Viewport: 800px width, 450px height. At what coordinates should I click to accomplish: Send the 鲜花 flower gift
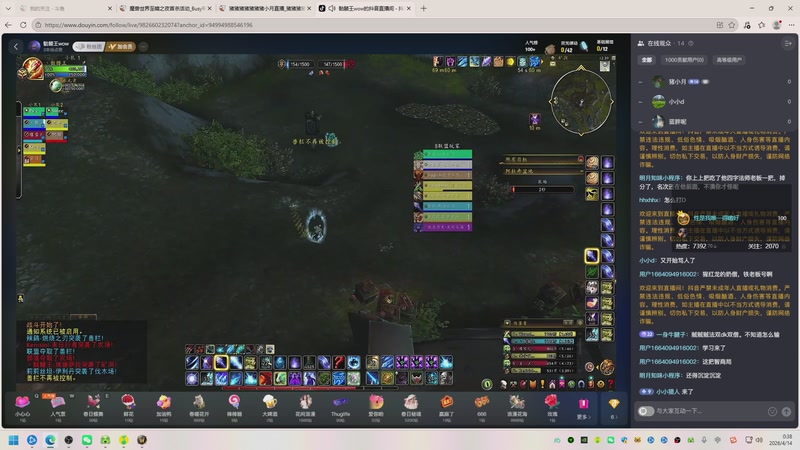click(129, 407)
